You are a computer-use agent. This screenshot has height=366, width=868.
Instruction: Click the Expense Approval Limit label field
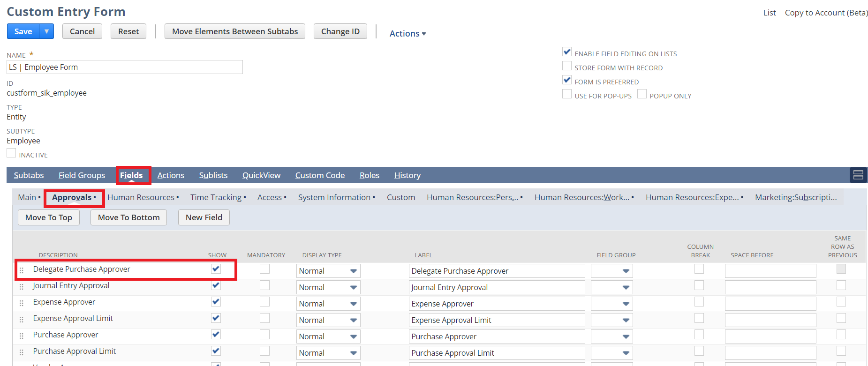click(x=497, y=320)
